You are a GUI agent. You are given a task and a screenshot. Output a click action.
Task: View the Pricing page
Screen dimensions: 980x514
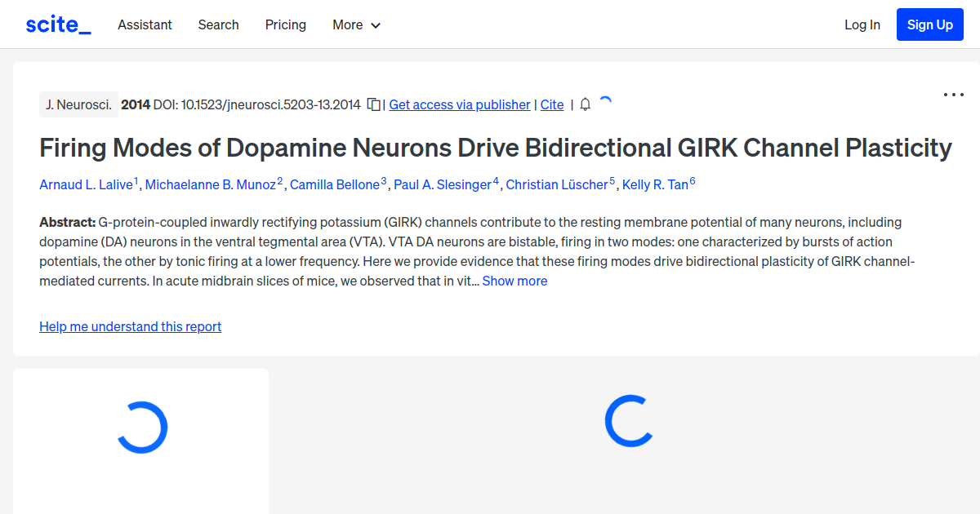tap(285, 24)
